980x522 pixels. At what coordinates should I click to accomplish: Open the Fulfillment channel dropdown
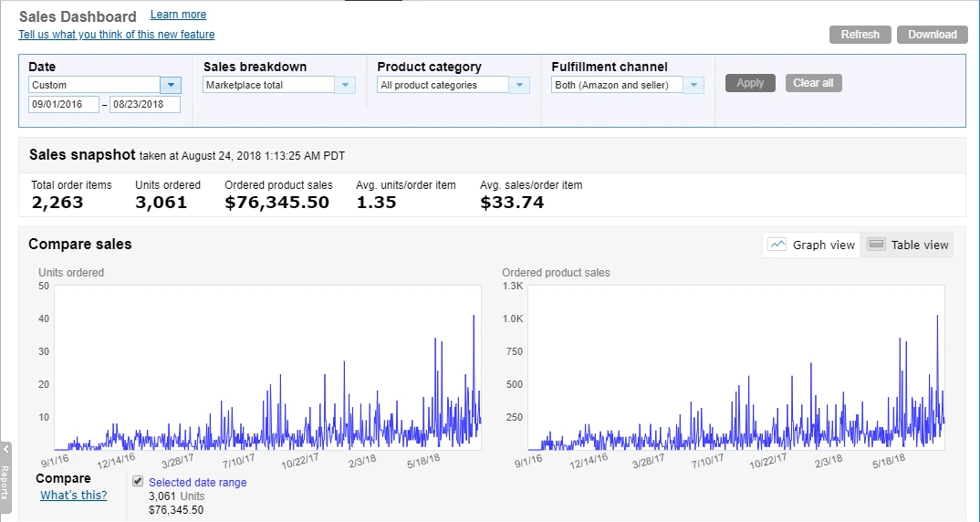[693, 85]
